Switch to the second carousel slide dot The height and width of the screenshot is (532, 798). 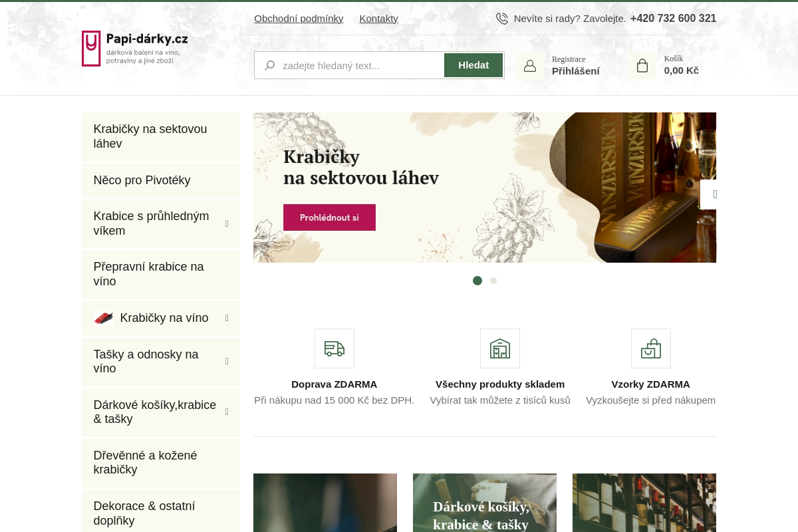(x=493, y=281)
